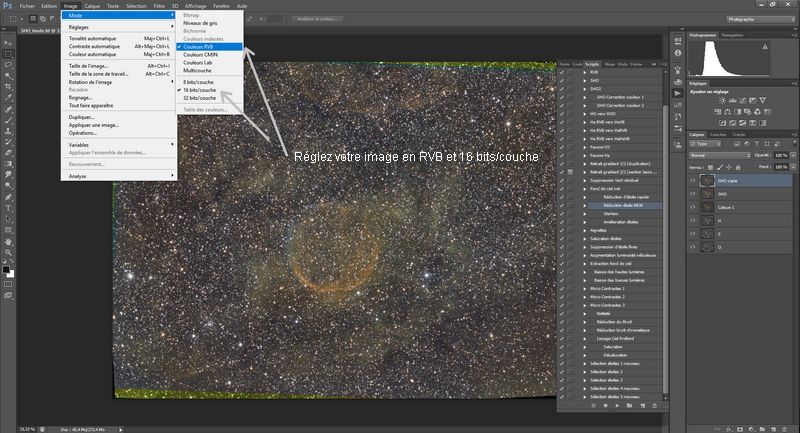This screenshot has width=800, height=433.
Task: Expand the Saturation étoiles action
Action: point(585,239)
